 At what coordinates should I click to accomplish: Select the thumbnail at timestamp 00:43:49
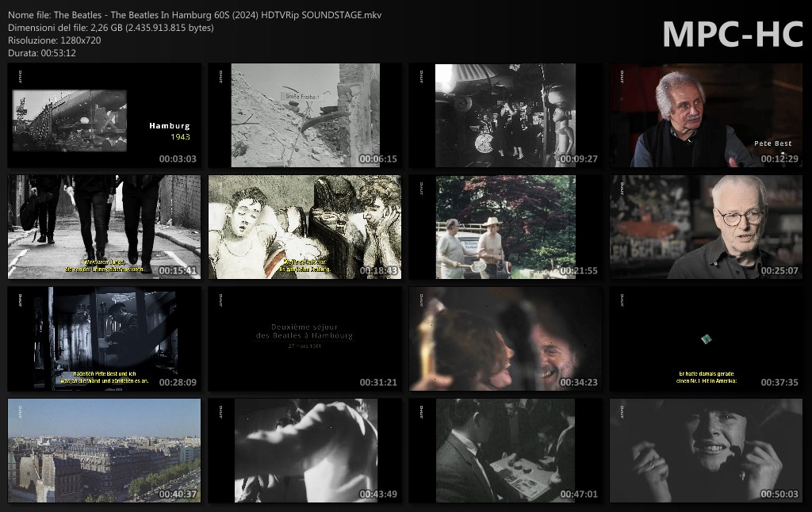[304, 451]
